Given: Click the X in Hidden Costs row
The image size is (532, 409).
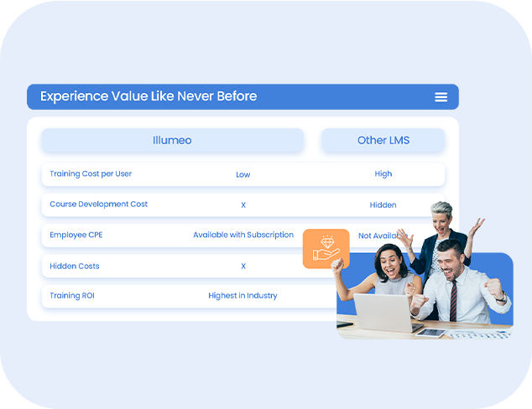Looking at the screenshot, I should [x=243, y=267].
